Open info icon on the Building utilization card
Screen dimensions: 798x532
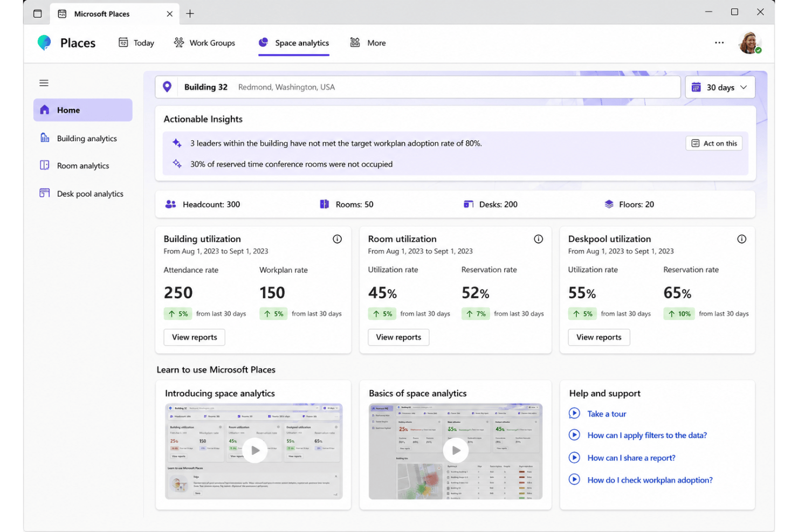pyautogui.click(x=338, y=239)
